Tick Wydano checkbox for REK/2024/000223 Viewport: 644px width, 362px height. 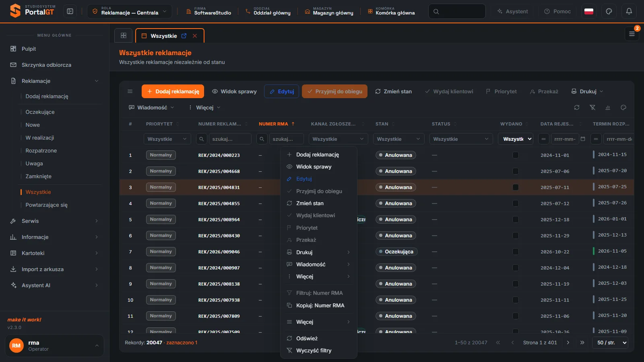[516, 155]
